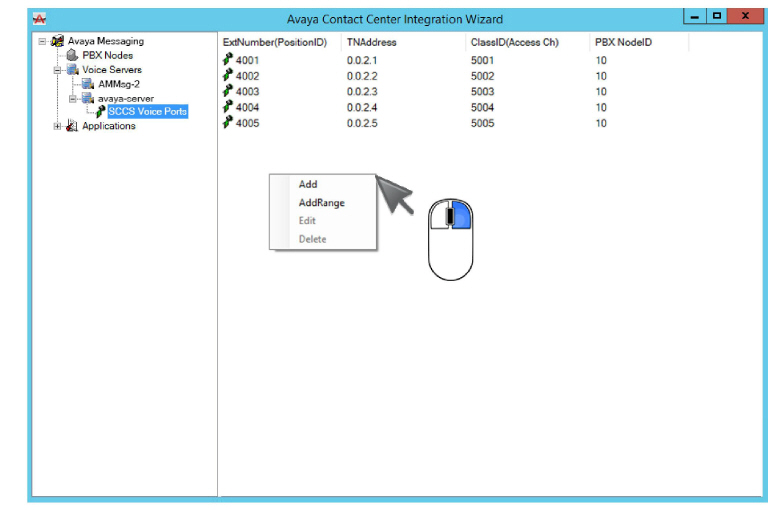Select SCCS Voice Ports tree item
The height and width of the screenshot is (510, 768).
coord(147,112)
